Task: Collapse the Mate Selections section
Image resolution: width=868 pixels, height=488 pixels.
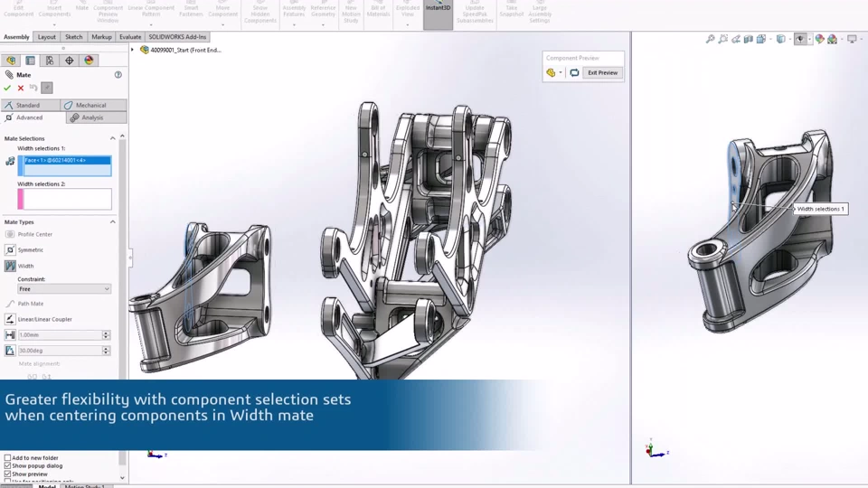Action: coord(112,138)
